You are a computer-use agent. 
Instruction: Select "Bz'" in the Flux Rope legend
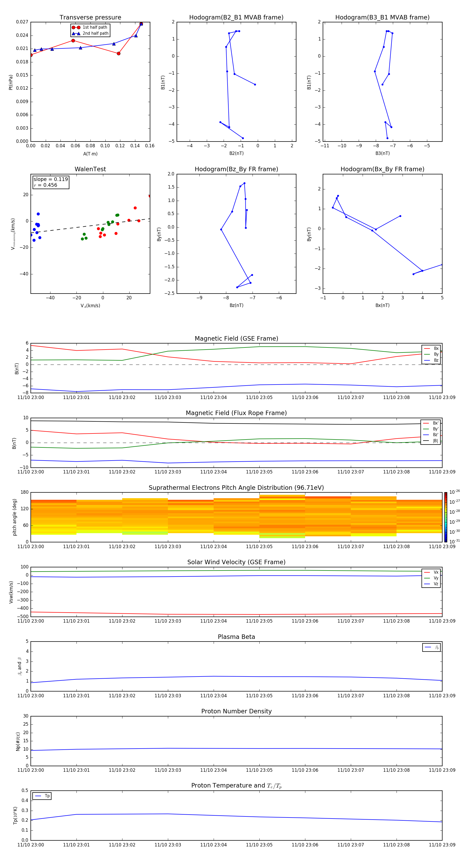[x=431, y=435]
